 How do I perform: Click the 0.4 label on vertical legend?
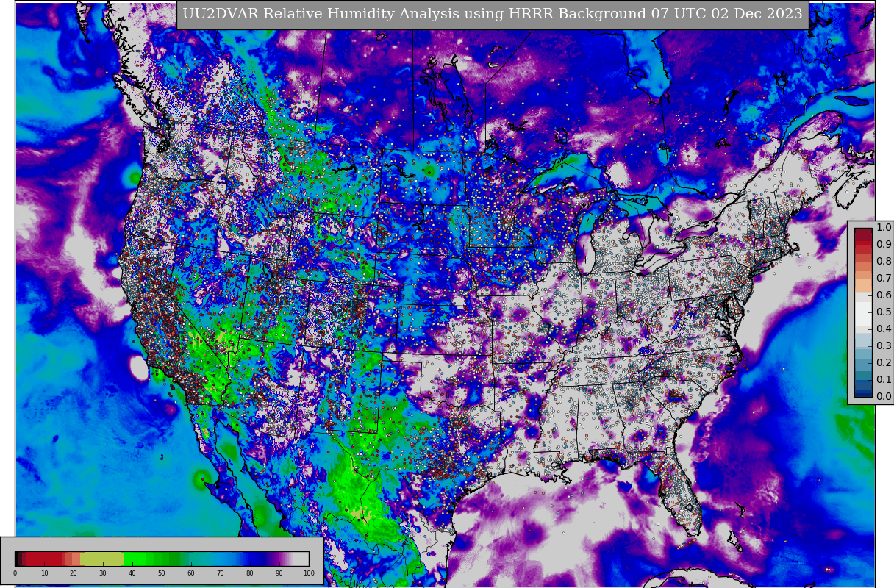[884, 329]
